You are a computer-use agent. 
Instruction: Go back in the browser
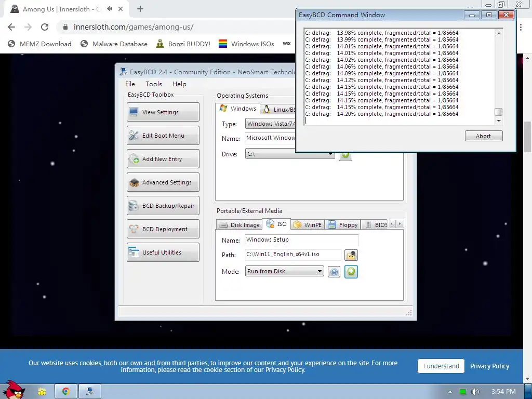tap(11, 27)
